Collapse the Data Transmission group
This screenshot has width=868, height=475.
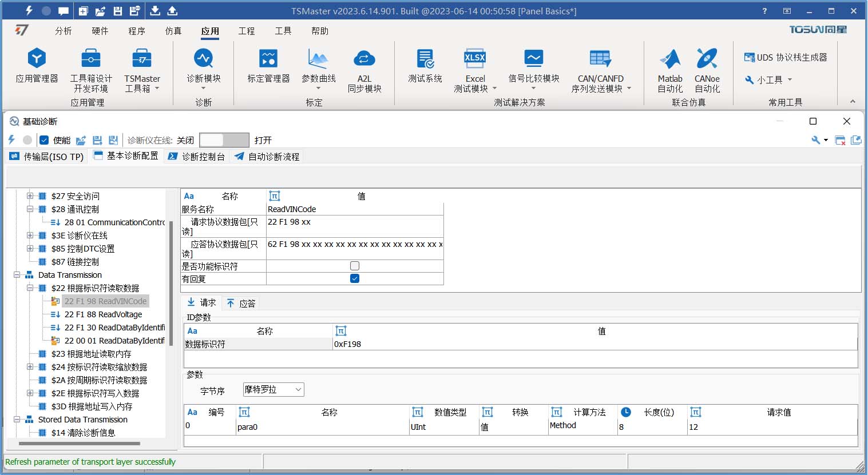17,275
